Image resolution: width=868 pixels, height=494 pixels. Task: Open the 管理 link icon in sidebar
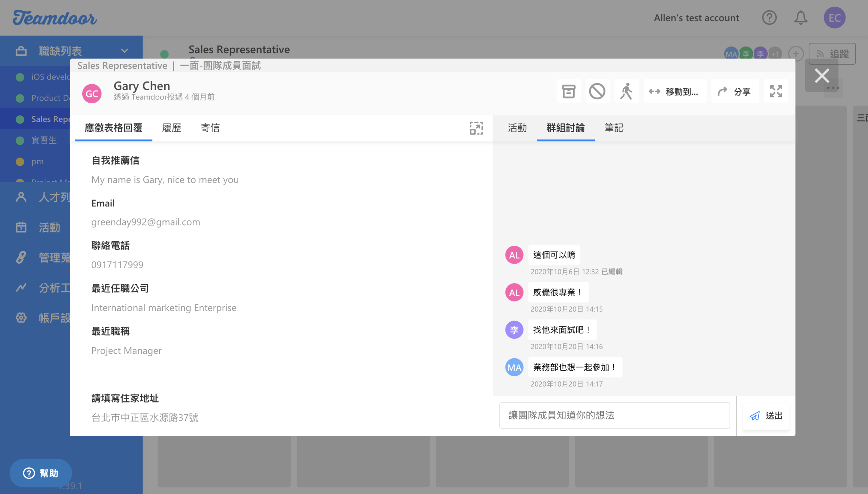click(21, 257)
